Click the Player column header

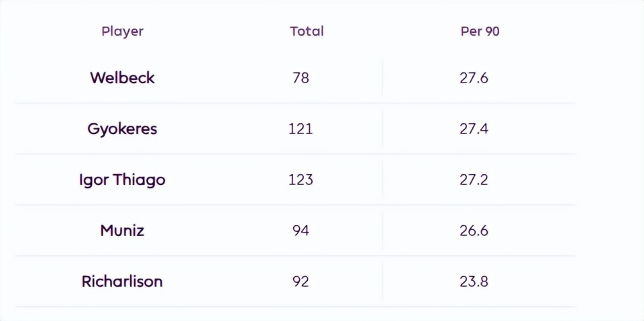(x=122, y=31)
